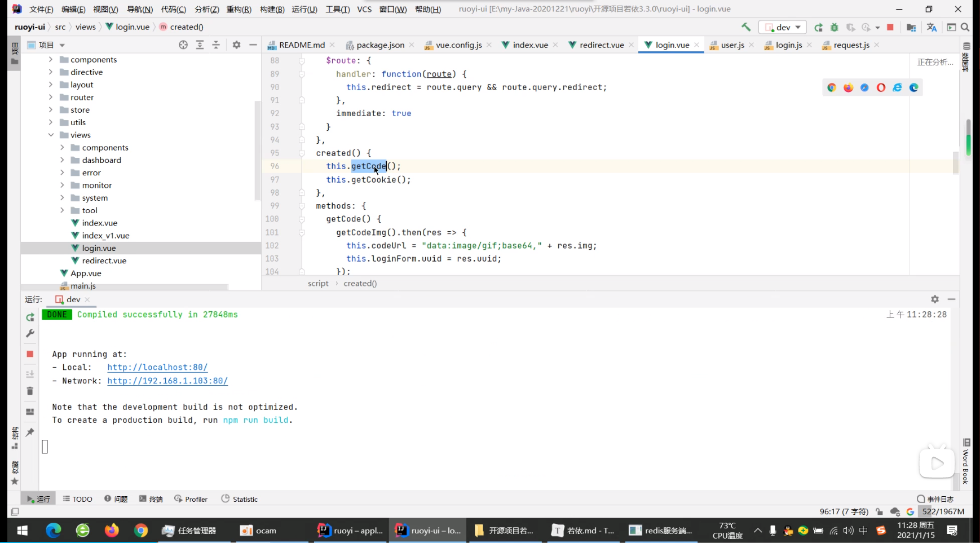The image size is (980, 543).
Task: Open Run panel settings gear
Action: click(x=935, y=299)
